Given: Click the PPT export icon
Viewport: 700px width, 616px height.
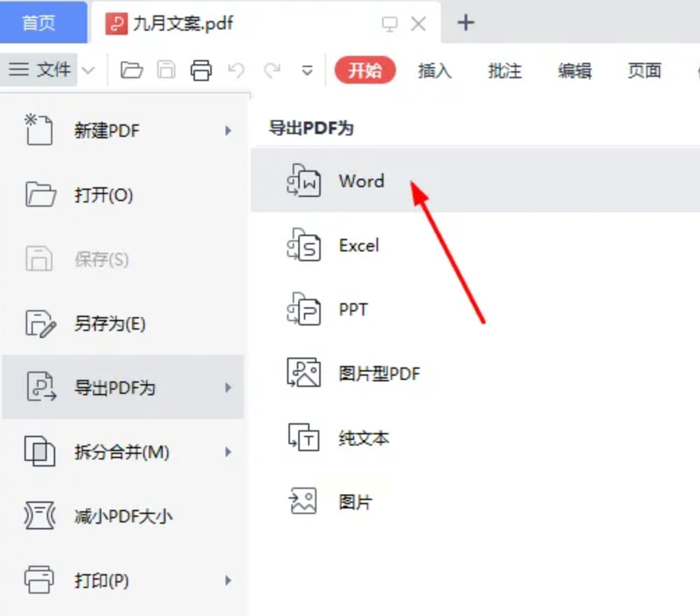Looking at the screenshot, I should point(304,309).
